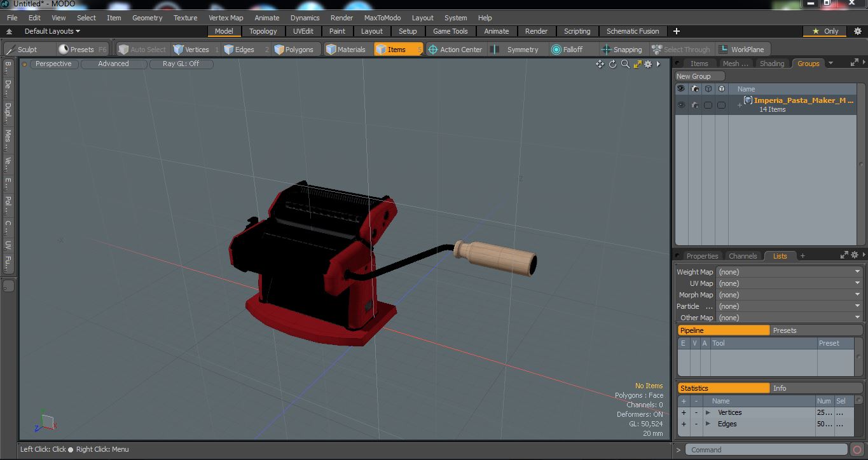
Task: Toggle second checkbox on Imperia_Pasta_Maker group row
Action: (x=721, y=105)
